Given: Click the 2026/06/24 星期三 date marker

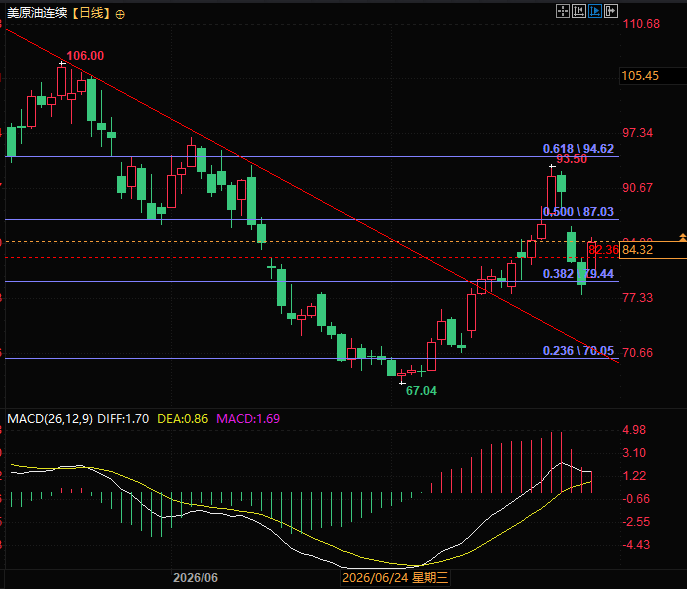Looking at the screenshot, I should (395, 578).
